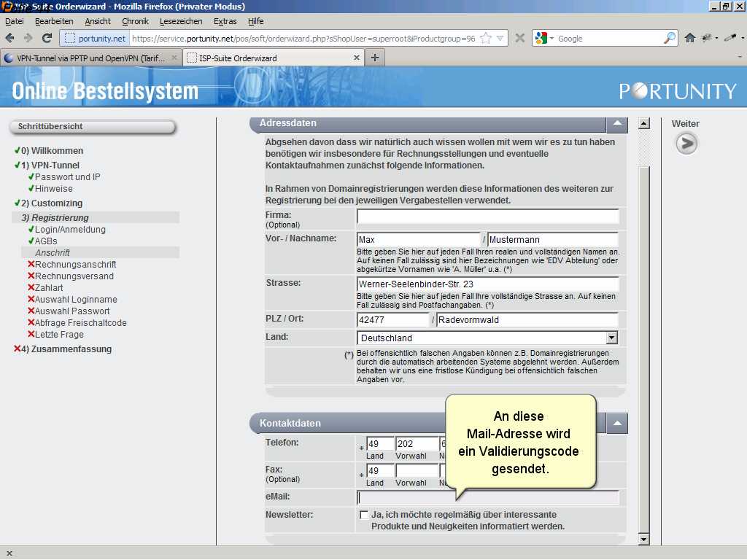This screenshot has height=560, width=747.
Task: Collapse the Kontaktdaten section
Action: click(617, 423)
